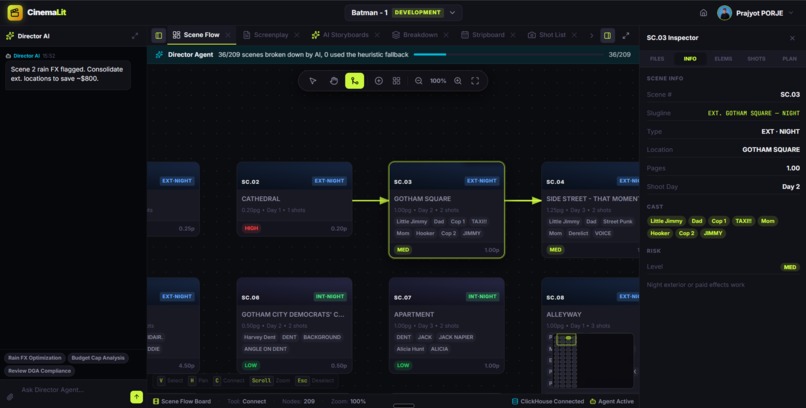Image resolution: width=806 pixels, height=408 pixels.
Task: Select the SC.06 GOTHAM CITY DEMOCRATS card
Action: tap(294, 325)
